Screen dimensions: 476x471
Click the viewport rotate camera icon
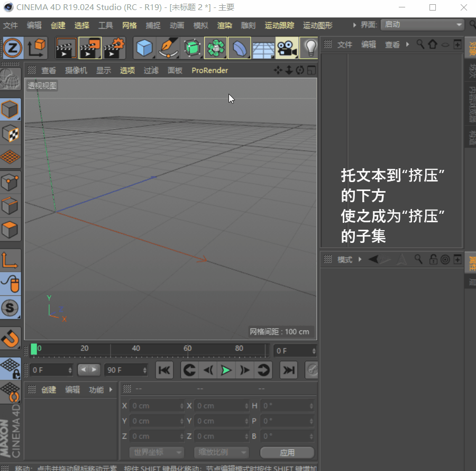coord(300,70)
